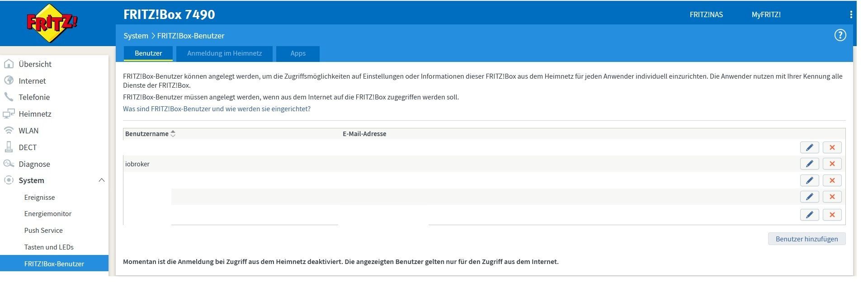Click the FRITZ!Box 7490 title
Viewport: 868px width, 283px height.
[169, 14]
